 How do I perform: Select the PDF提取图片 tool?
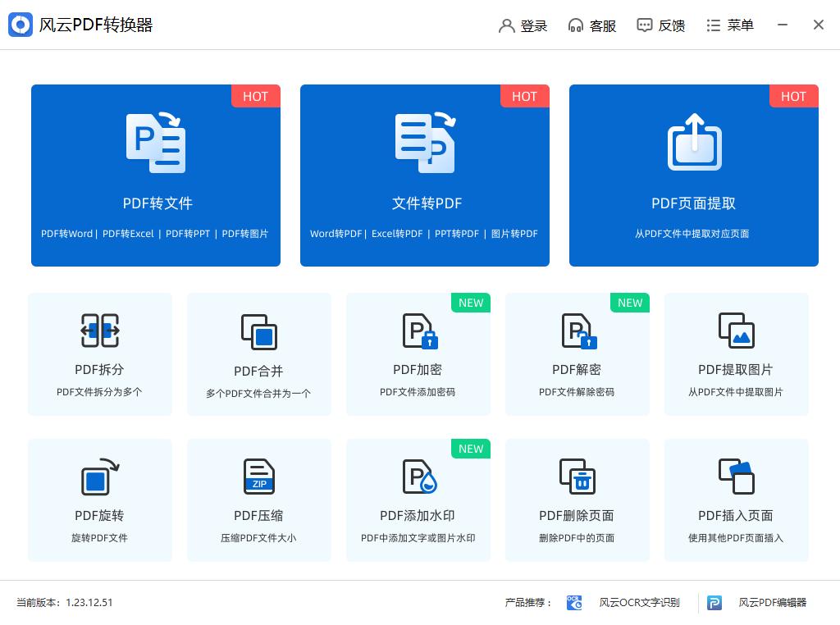(736, 353)
